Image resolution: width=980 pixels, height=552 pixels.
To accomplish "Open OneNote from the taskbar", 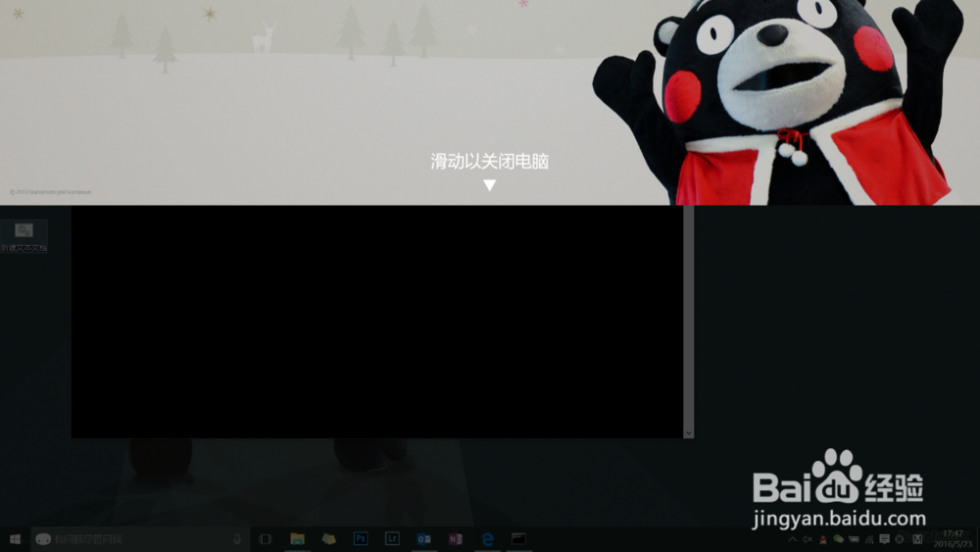I will pos(456,539).
